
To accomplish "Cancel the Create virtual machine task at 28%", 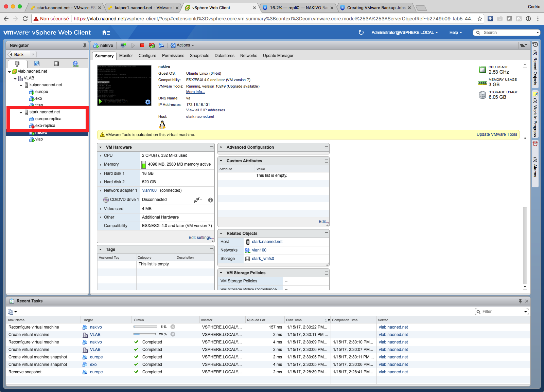I will coord(173,334).
